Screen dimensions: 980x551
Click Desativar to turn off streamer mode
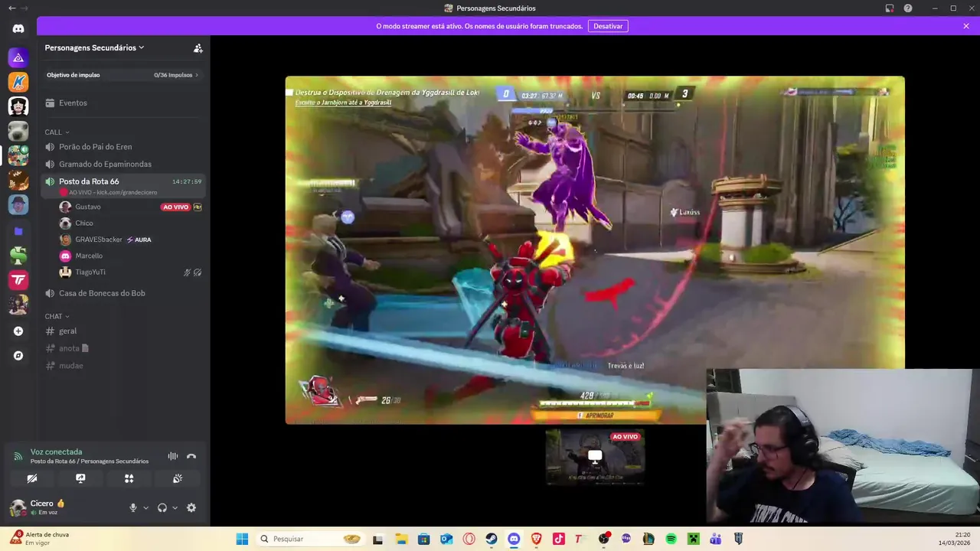click(x=608, y=26)
